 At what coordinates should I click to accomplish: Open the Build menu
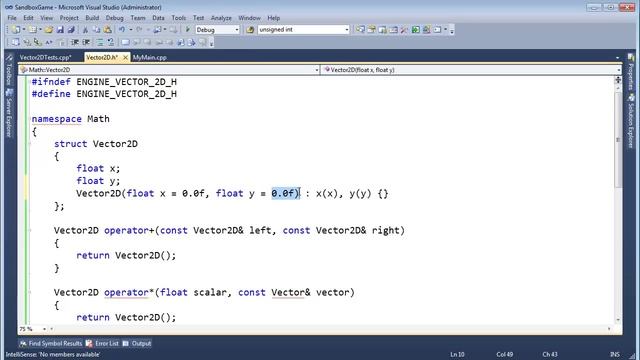(92, 18)
